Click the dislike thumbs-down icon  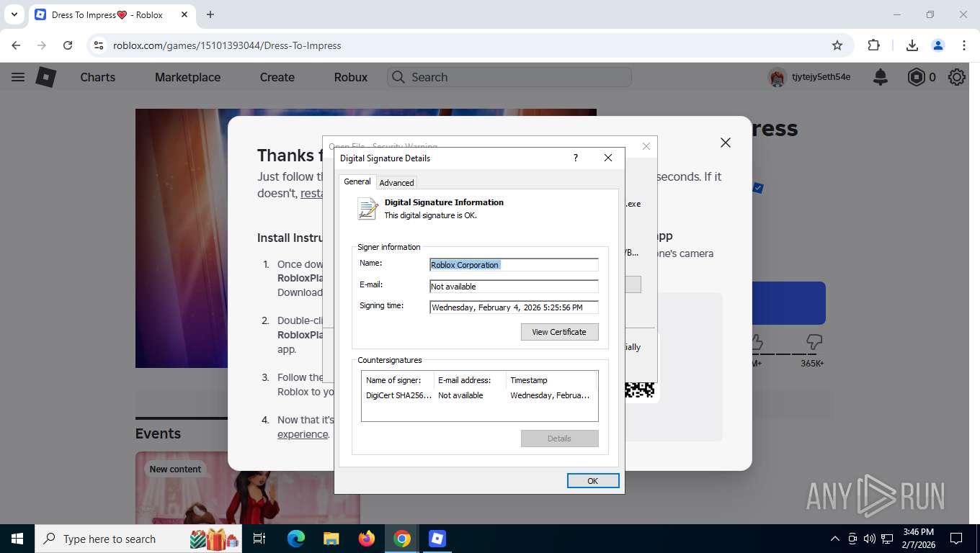point(814,341)
